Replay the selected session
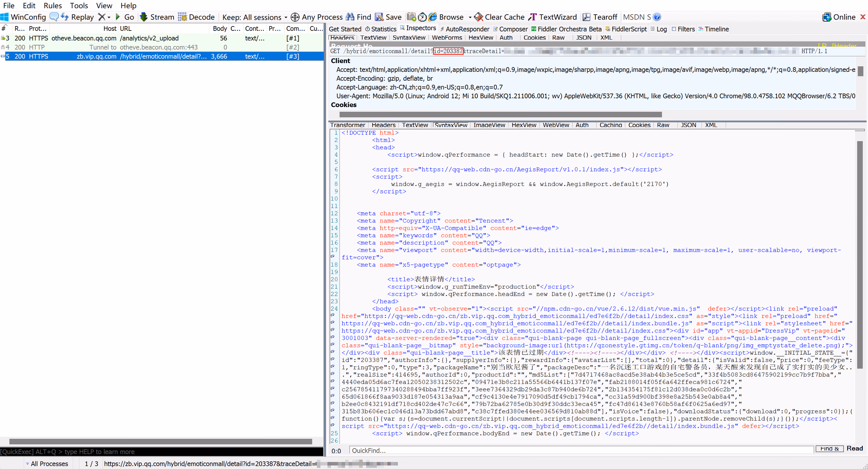The height and width of the screenshot is (469, 868). tap(78, 17)
